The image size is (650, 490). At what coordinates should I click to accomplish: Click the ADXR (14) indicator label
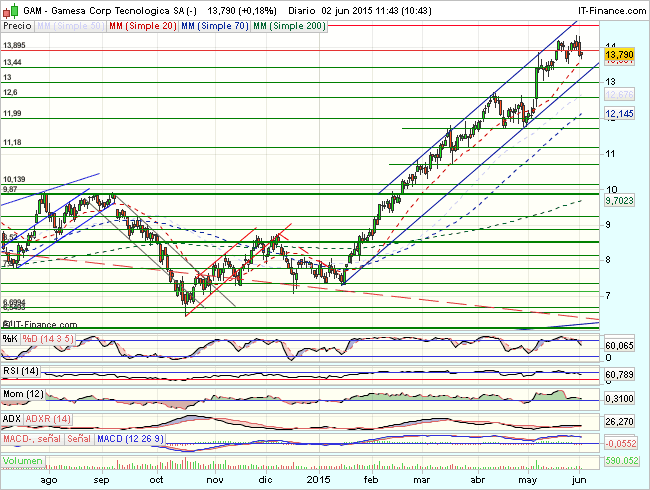tap(48, 419)
